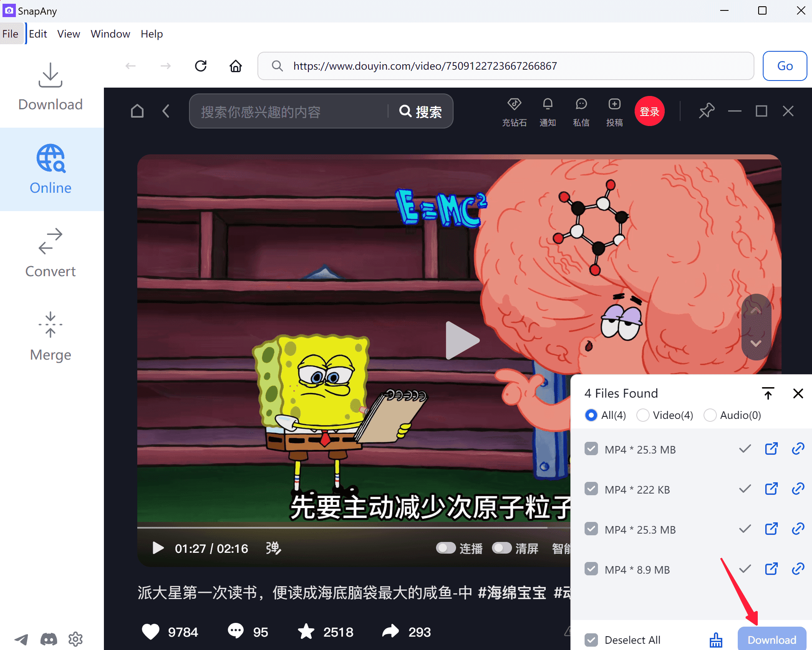
Task: Click checkmark of second MP4 25.3 MB
Action: tap(745, 529)
